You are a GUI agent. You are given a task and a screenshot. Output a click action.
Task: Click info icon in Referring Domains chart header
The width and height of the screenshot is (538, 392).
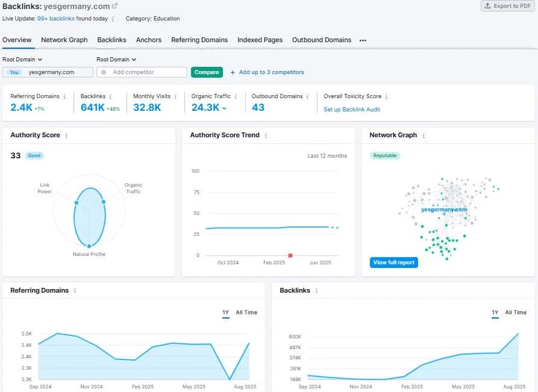75,290
